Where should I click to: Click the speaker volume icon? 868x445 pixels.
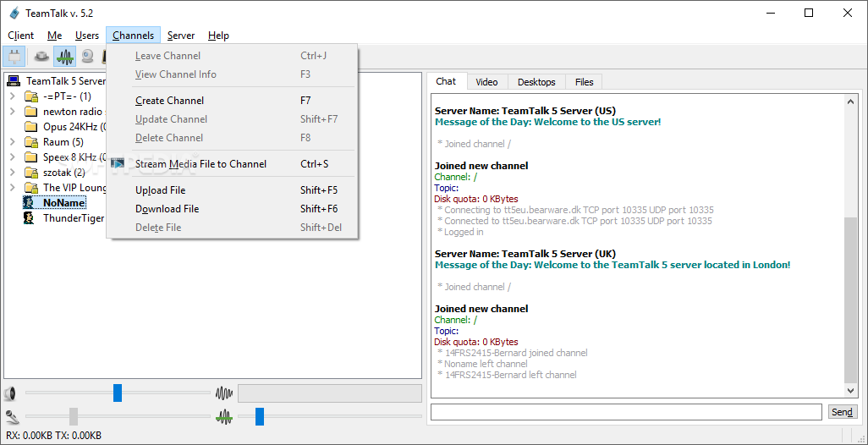9,394
